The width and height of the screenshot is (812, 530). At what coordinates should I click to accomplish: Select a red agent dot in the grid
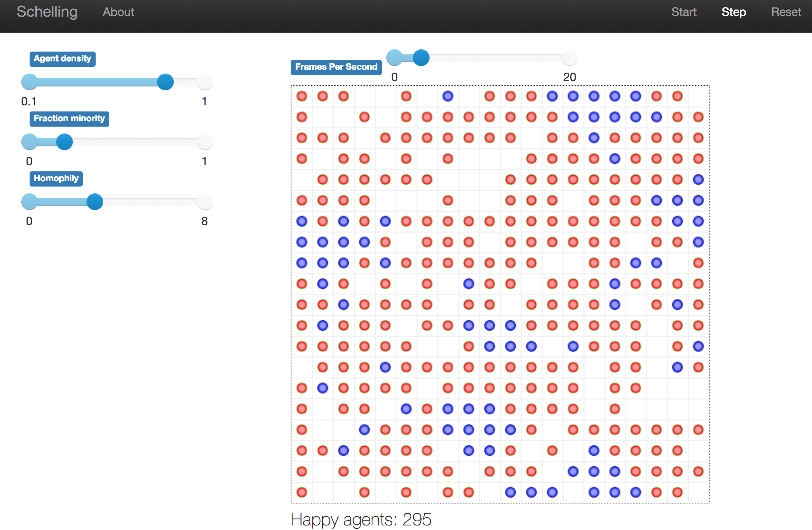tap(302, 97)
